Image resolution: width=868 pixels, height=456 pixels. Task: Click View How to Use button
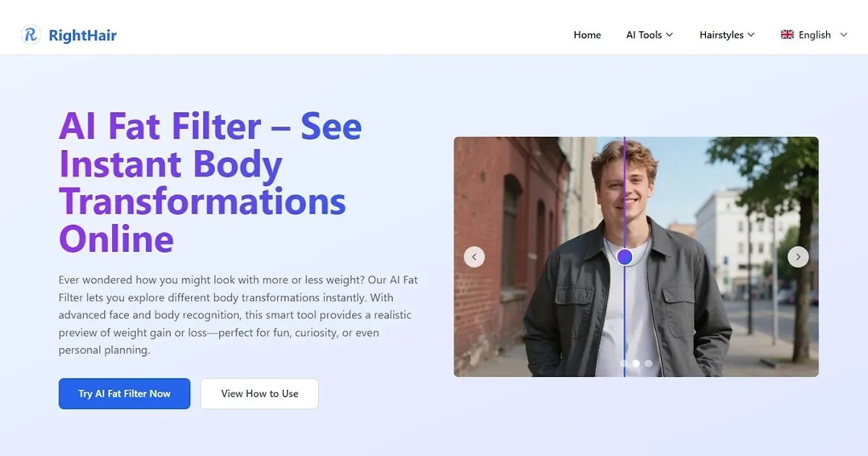(260, 394)
